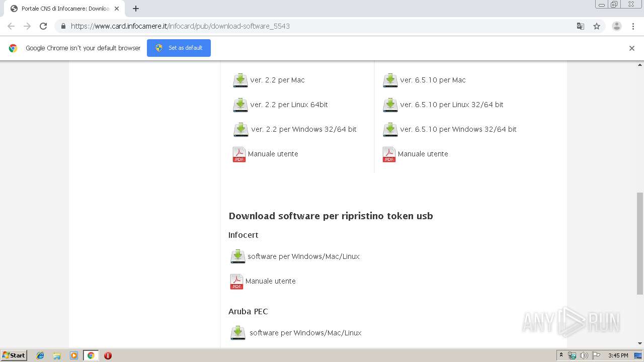
Task: Reload the page
Action: pos(43,26)
